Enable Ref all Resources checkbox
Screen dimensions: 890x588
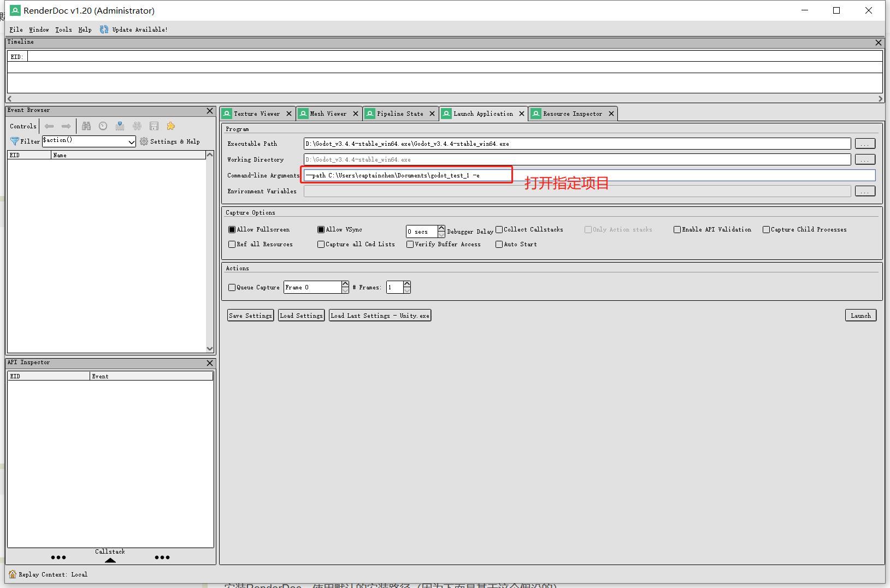click(x=232, y=245)
